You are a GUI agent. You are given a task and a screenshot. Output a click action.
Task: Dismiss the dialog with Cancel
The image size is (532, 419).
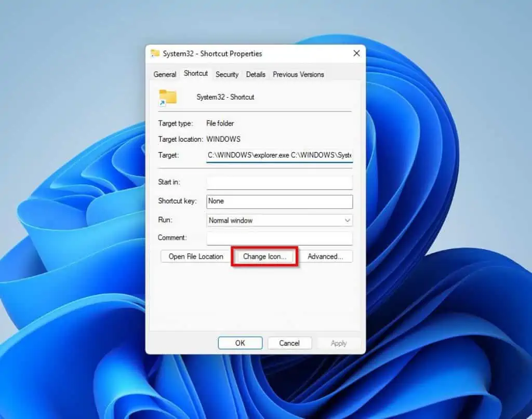pyautogui.click(x=289, y=343)
